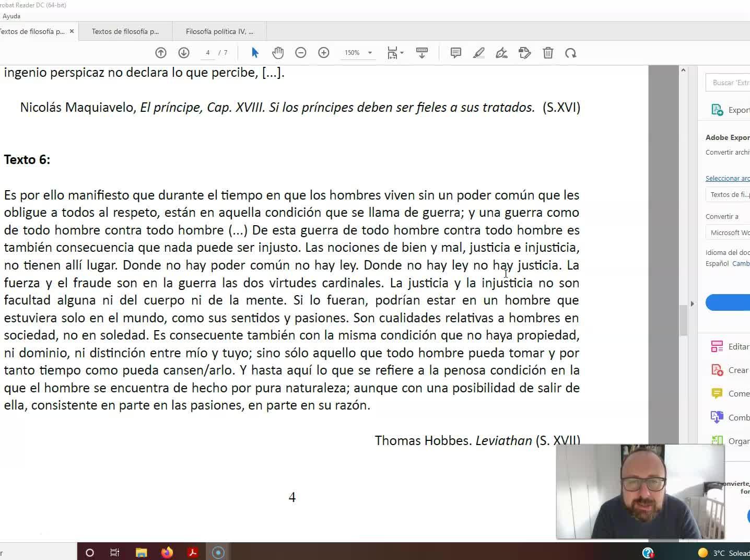Screen dimensions: 750x560
Task: Collapse the right tools pane with arrow
Action: 692,304
